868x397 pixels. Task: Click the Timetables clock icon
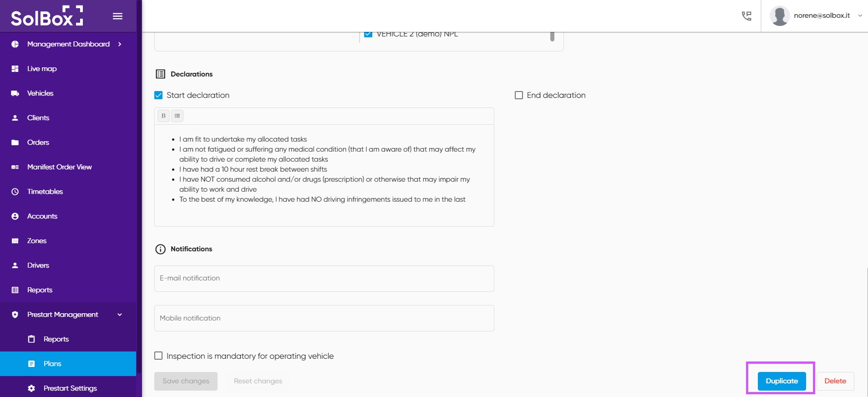(x=15, y=192)
